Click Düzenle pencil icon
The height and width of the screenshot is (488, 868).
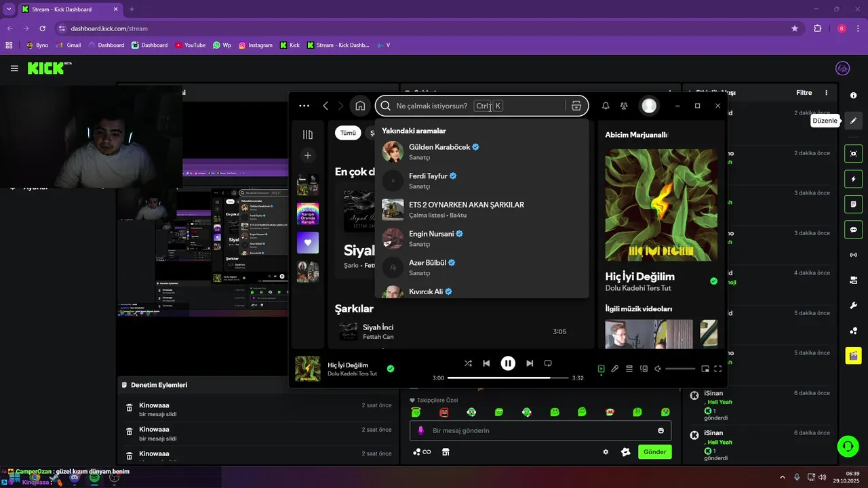854,121
